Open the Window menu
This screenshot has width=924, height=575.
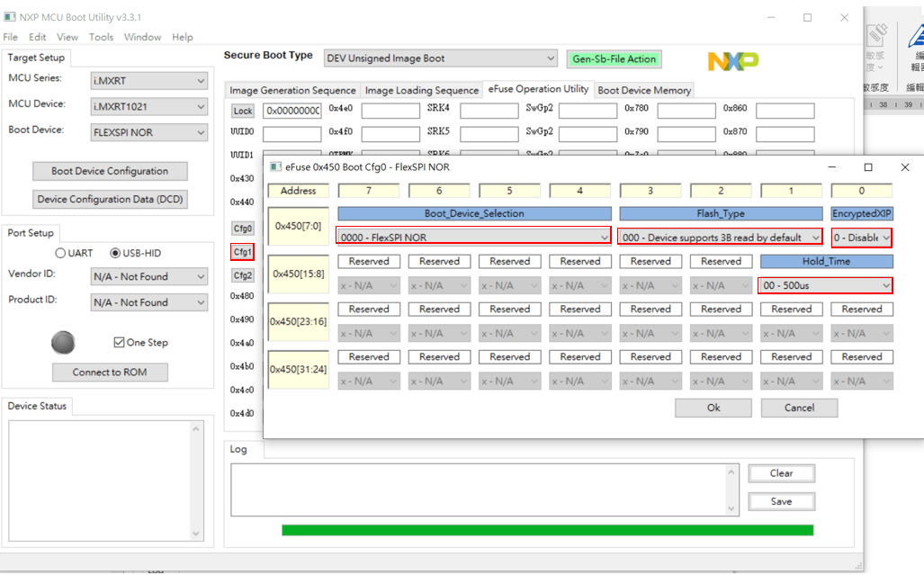tap(143, 37)
